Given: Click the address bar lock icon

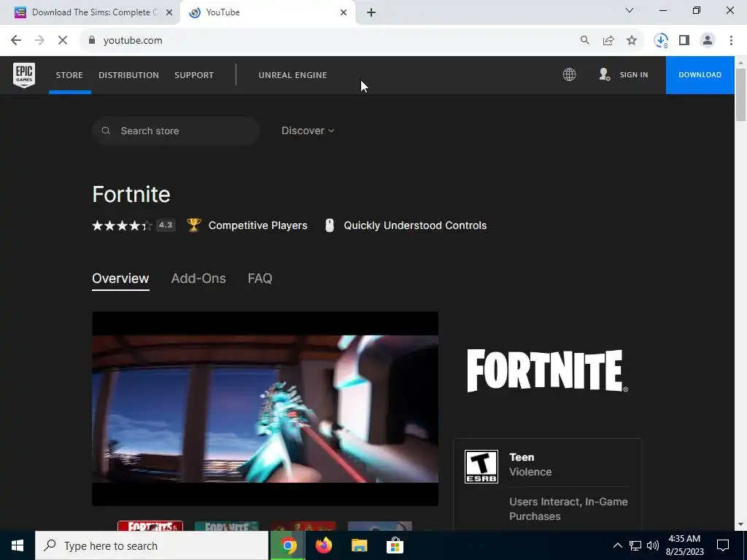Looking at the screenshot, I should tap(92, 41).
